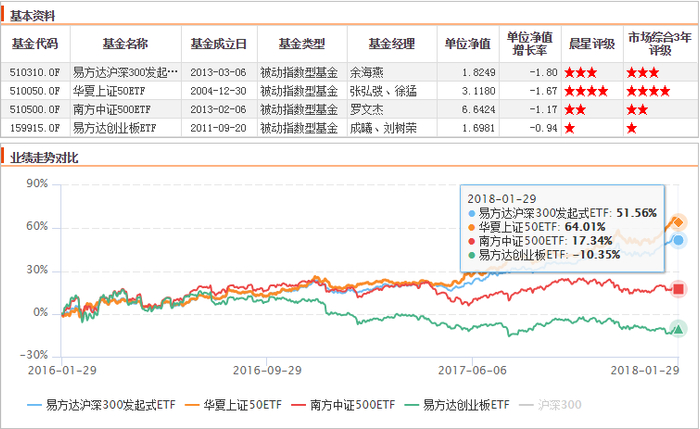The height and width of the screenshot is (429, 700).
Task: Select fund code 159915.OF
Action: click(35, 128)
